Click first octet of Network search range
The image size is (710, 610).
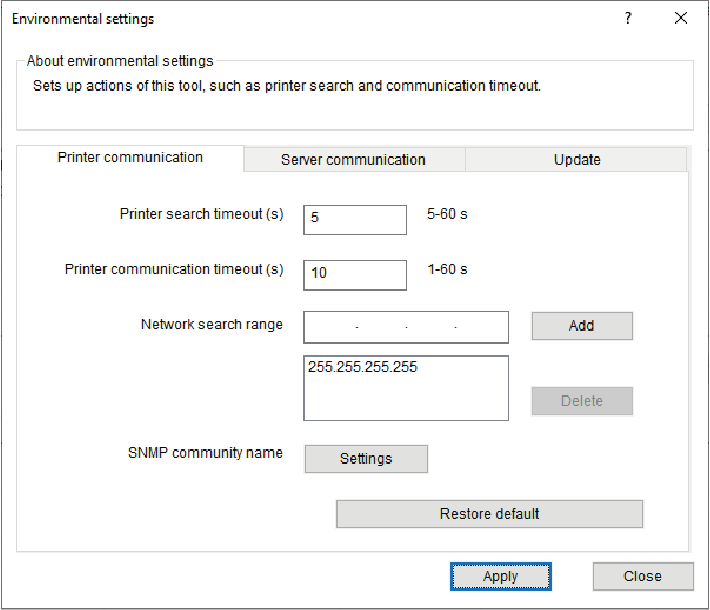point(331,327)
